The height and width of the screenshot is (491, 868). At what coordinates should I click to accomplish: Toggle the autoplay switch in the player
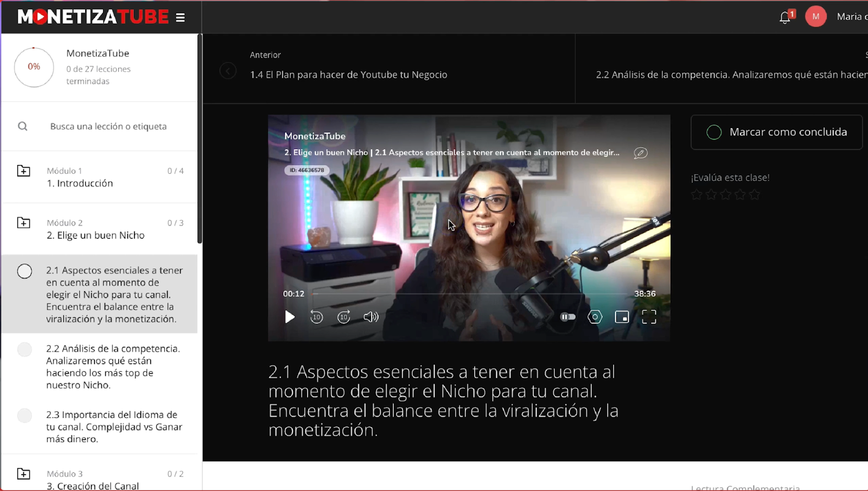click(x=567, y=316)
